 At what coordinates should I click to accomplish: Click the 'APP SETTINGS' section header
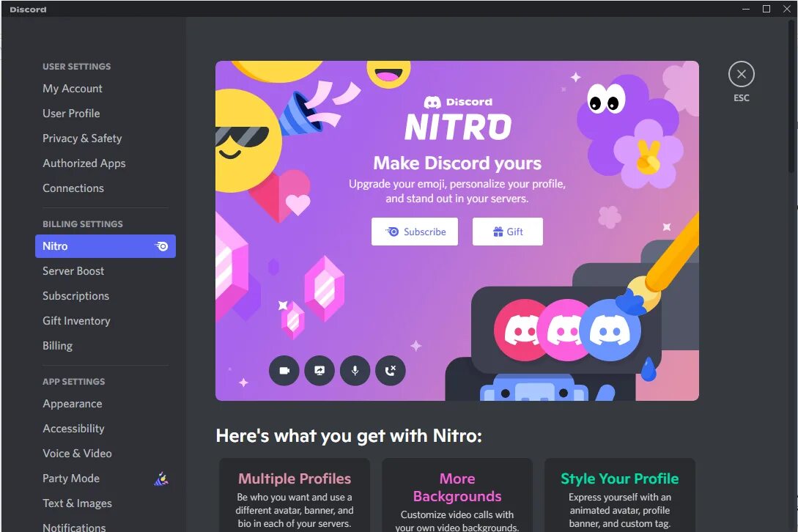74,382
